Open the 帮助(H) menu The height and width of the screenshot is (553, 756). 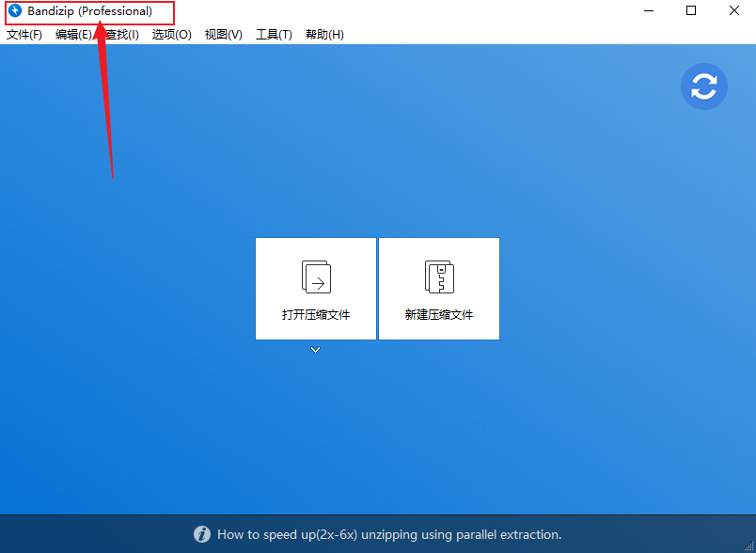coord(324,35)
